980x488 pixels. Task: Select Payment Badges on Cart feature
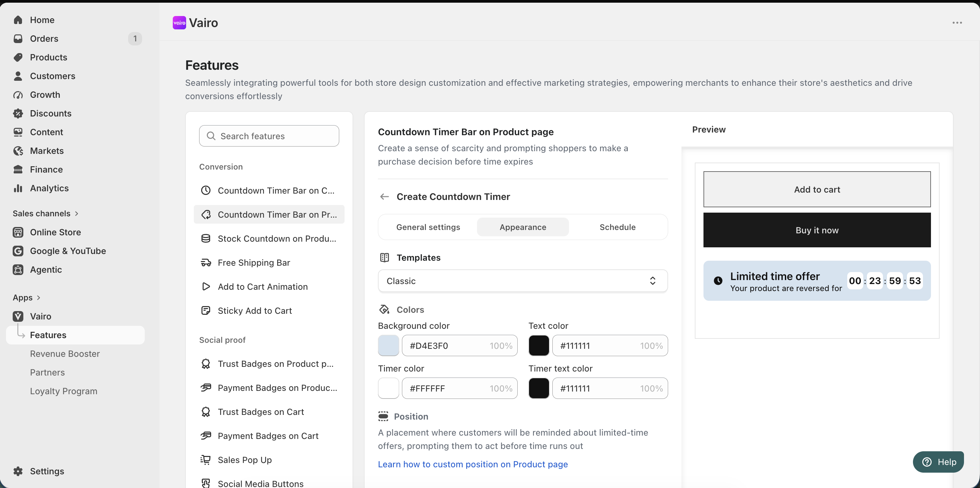tap(269, 436)
